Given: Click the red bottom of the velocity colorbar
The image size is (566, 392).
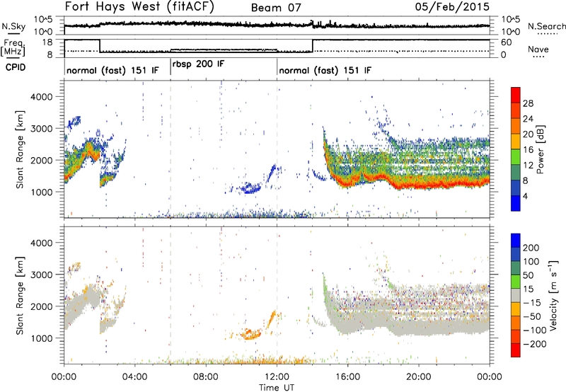Looking at the screenshot, I should click(x=516, y=350).
